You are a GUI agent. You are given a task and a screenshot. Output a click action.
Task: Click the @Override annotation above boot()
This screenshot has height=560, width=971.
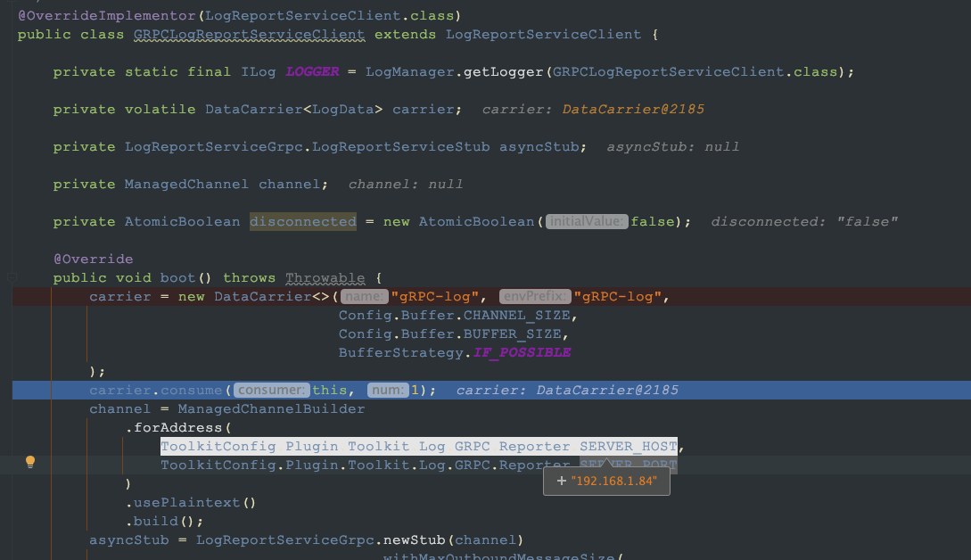(93, 259)
